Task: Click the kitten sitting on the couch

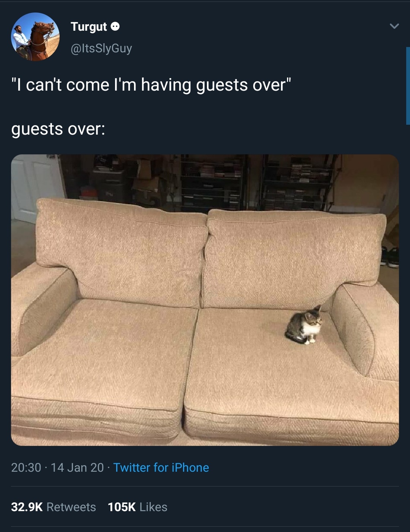Action: (x=304, y=325)
